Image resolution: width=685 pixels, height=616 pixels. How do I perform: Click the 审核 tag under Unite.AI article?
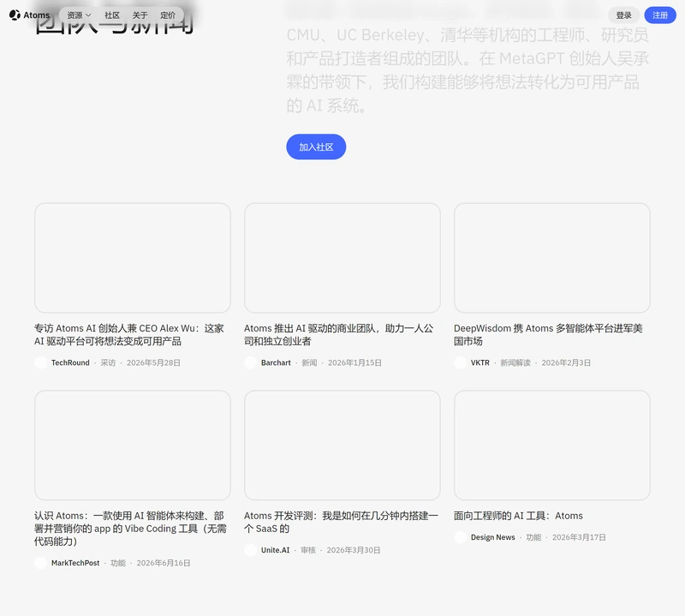click(x=308, y=550)
